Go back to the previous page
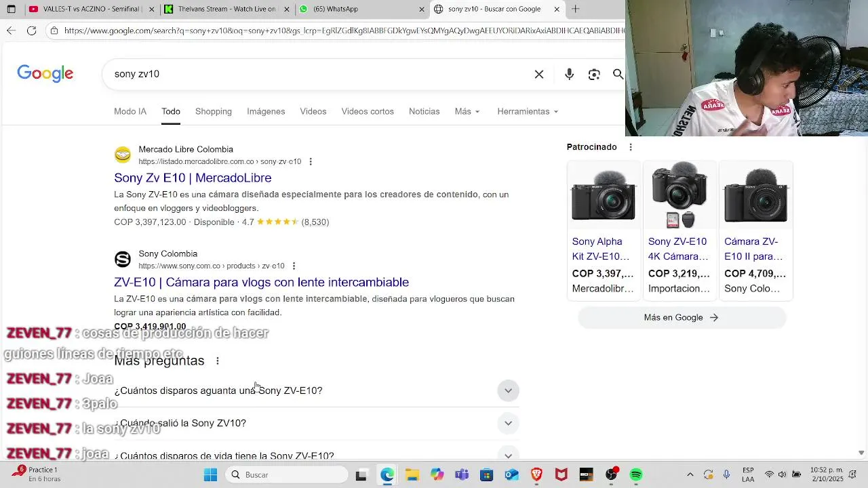 [x=11, y=30]
